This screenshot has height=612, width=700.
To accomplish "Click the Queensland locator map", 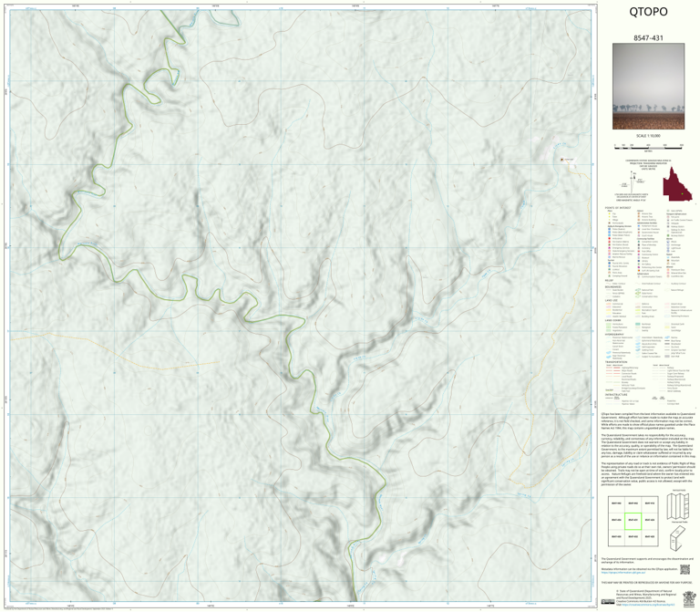I will [x=677, y=183].
